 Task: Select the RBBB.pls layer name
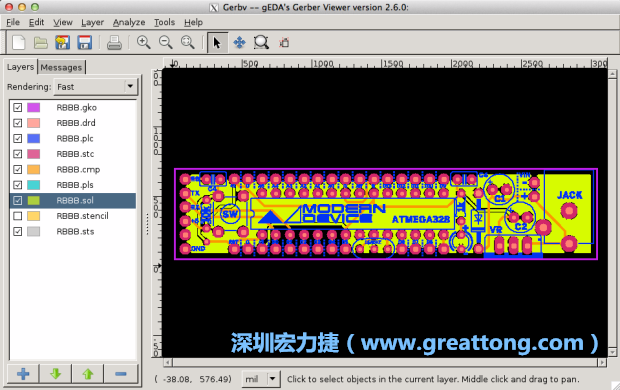click(75, 185)
